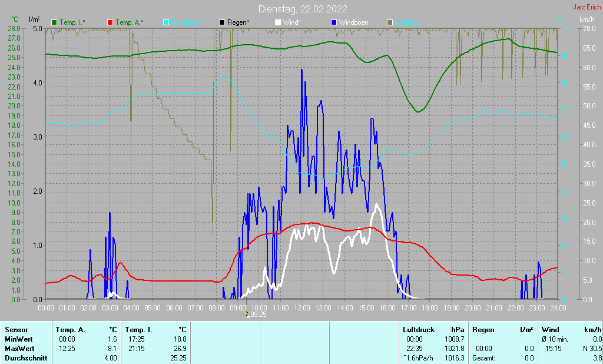Click the '17:25' time of minimum Temp. I.
The height and width of the screenshot is (364, 603).
tap(136, 339)
